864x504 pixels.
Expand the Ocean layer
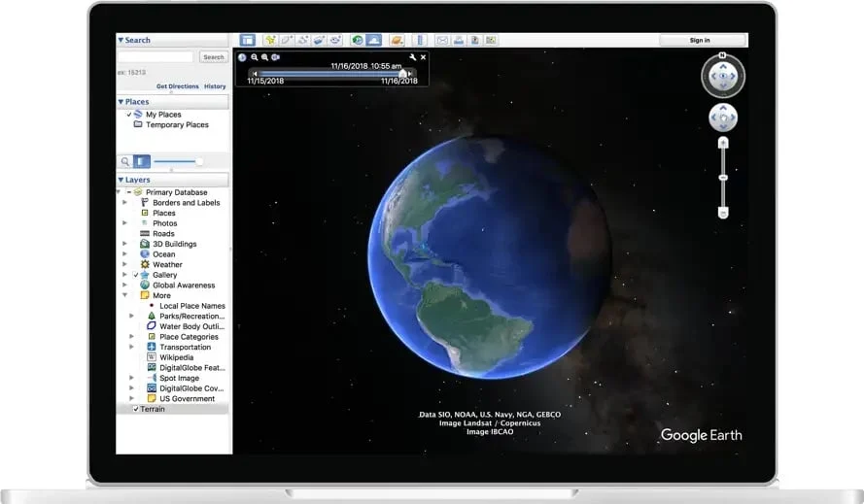click(x=125, y=254)
